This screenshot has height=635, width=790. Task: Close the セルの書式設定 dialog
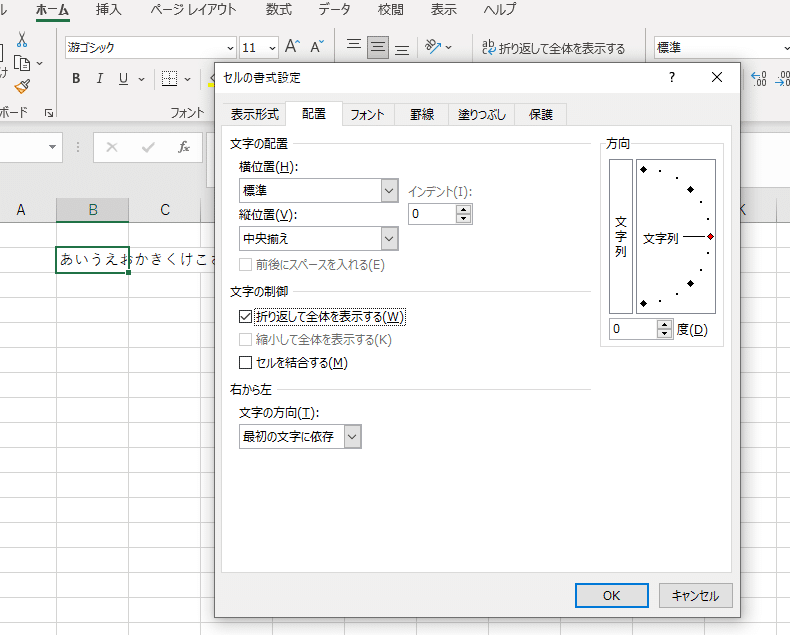(x=716, y=77)
